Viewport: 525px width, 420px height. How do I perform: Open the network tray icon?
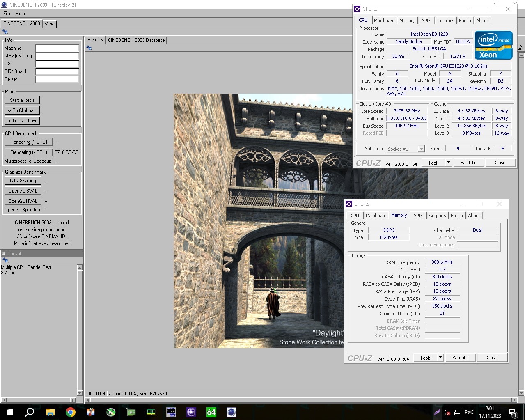click(x=456, y=412)
